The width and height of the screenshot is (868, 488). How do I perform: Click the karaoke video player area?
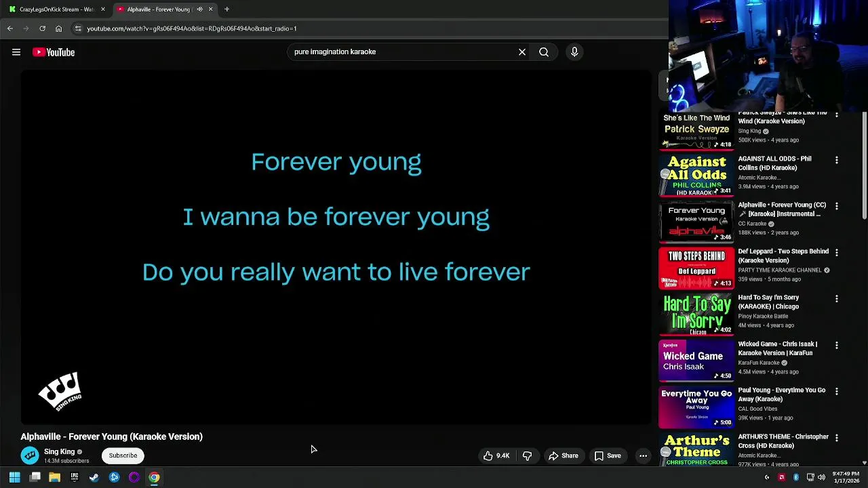pos(336,247)
